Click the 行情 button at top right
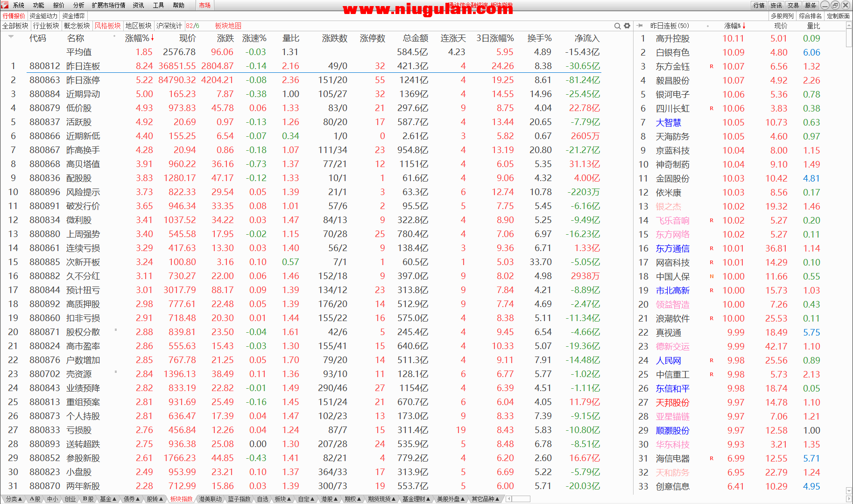This screenshot has width=853, height=504. coord(759,5)
